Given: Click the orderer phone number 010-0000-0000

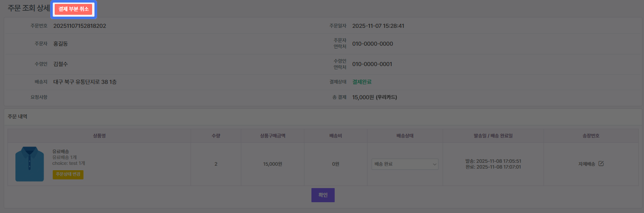Looking at the screenshot, I should 372,44.
